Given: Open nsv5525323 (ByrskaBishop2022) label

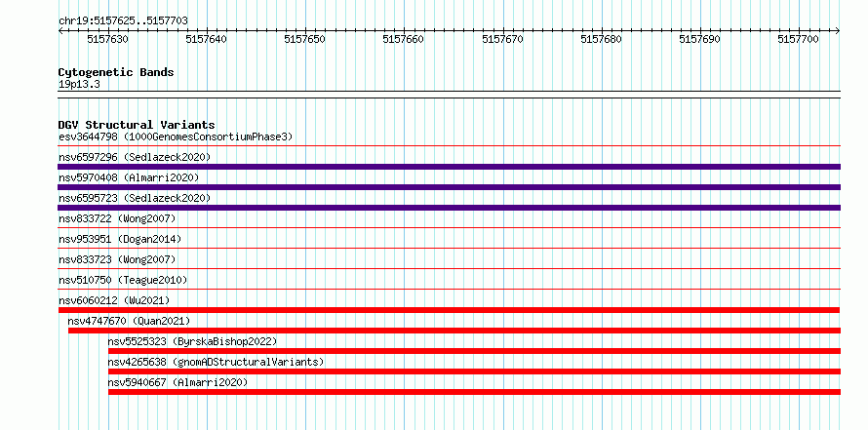Looking at the screenshot, I should click(x=192, y=341).
